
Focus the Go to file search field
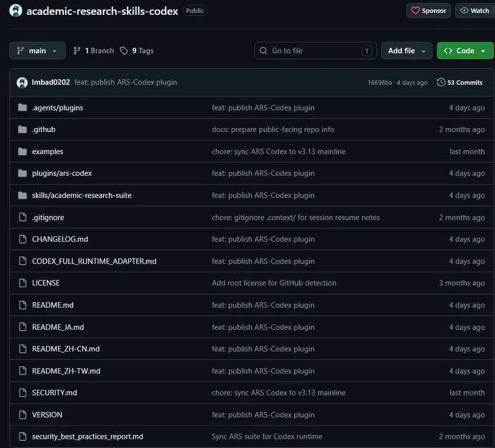pos(316,51)
